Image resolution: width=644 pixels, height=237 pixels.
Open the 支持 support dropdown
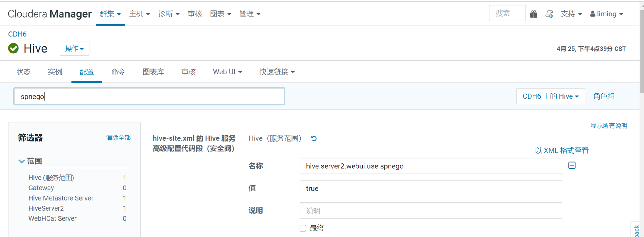(571, 14)
